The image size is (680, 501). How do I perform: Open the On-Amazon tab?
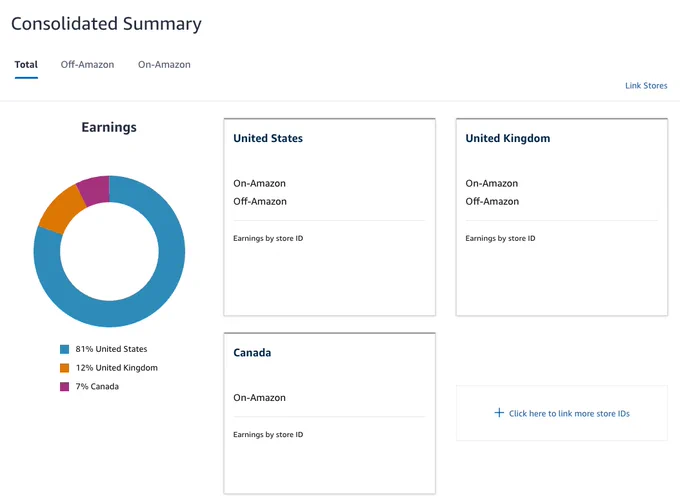[x=164, y=65]
